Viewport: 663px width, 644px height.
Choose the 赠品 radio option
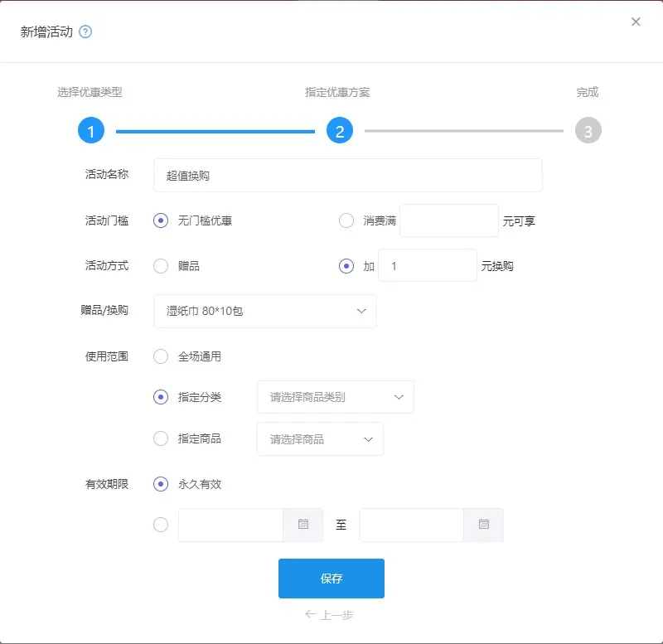click(161, 266)
